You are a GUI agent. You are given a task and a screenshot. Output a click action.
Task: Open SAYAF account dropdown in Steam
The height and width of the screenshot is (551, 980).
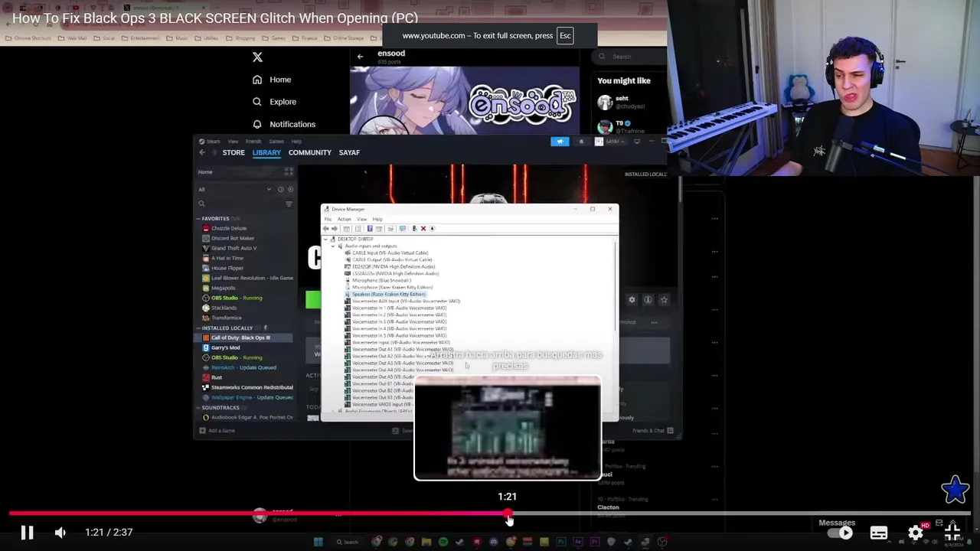point(611,142)
